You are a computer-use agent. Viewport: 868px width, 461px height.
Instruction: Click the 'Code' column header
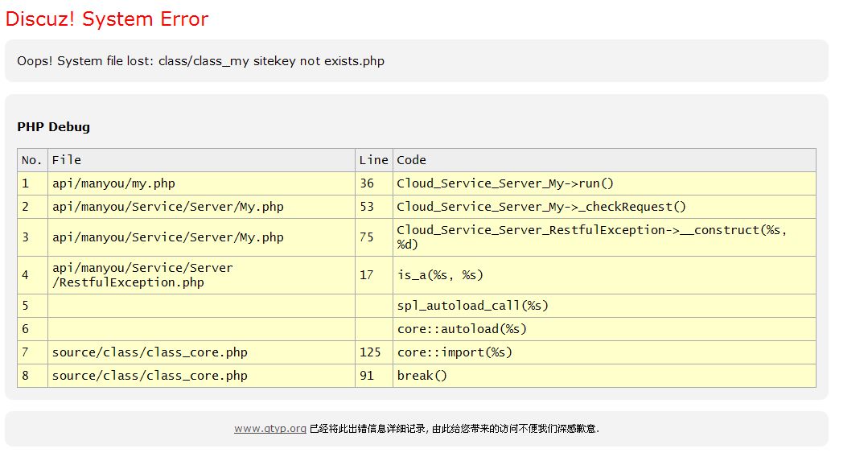(x=604, y=160)
